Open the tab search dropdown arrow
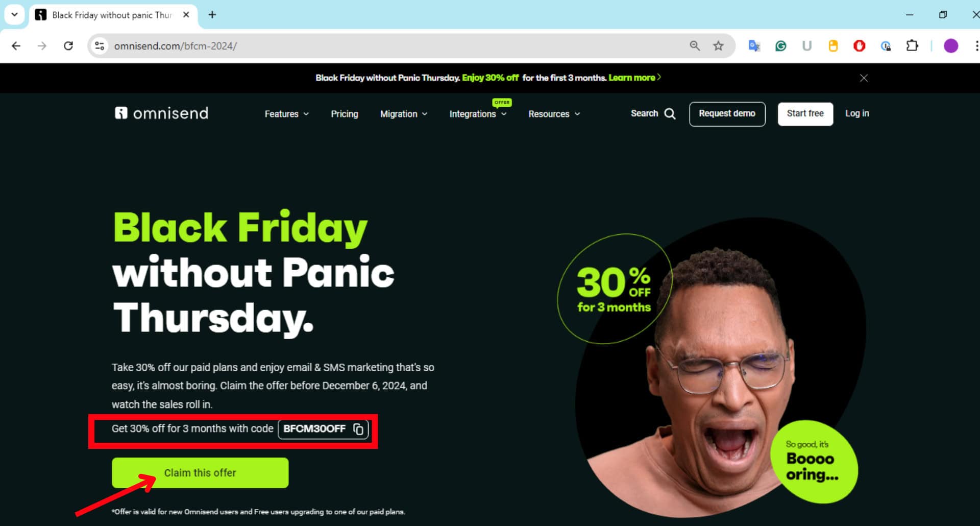 tap(14, 15)
